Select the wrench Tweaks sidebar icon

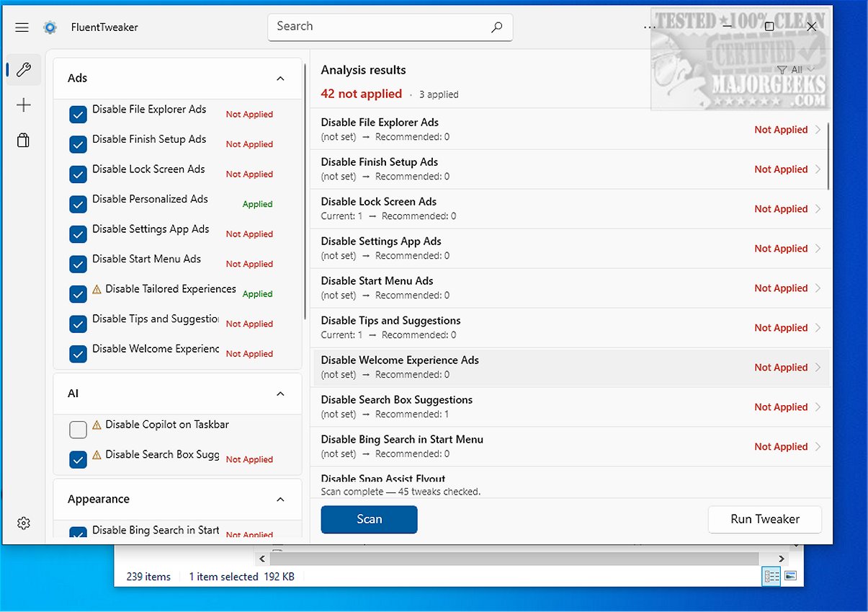point(24,69)
